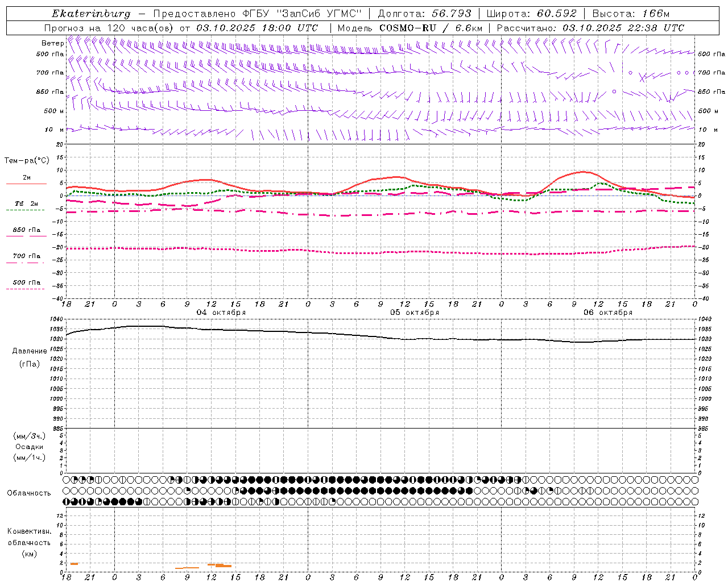Click the right '700 гПа' wind level label
This screenshot has width=728, height=582.
[712, 73]
